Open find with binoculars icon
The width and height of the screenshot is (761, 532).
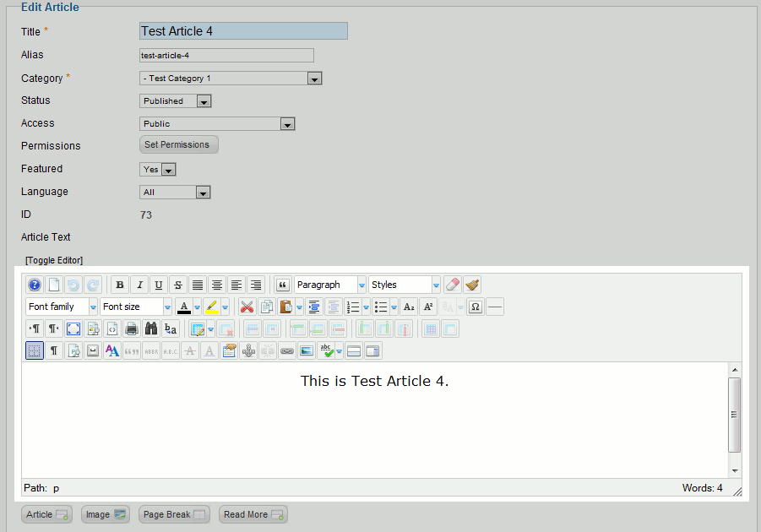coord(151,328)
